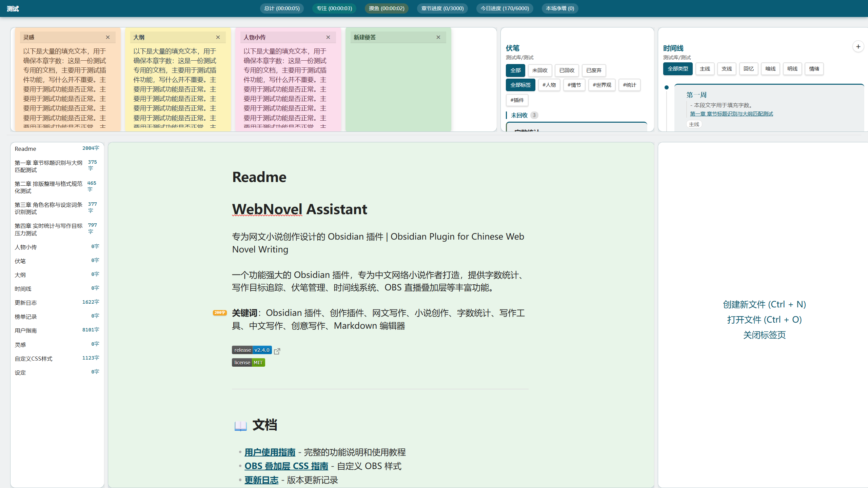
Task: Click the license MIT badge
Action: 249,363
